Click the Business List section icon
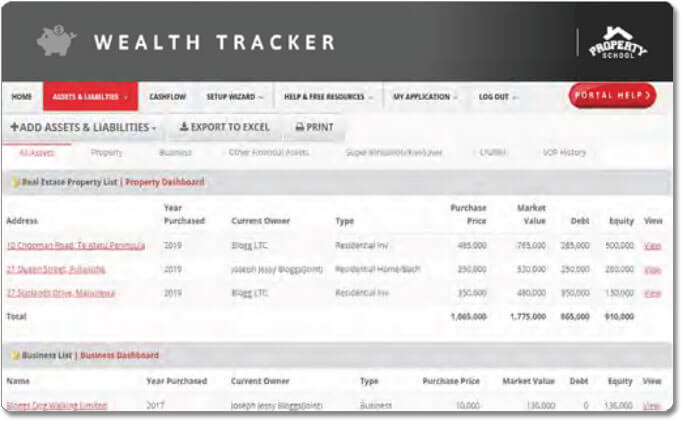Image resolution: width=684 pixels, height=422 pixels. pyautogui.click(x=16, y=355)
